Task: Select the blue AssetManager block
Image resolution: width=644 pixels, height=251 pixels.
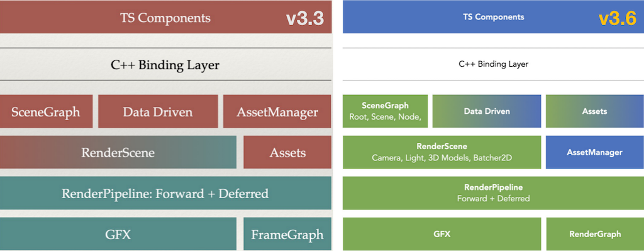Action: (595, 152)
